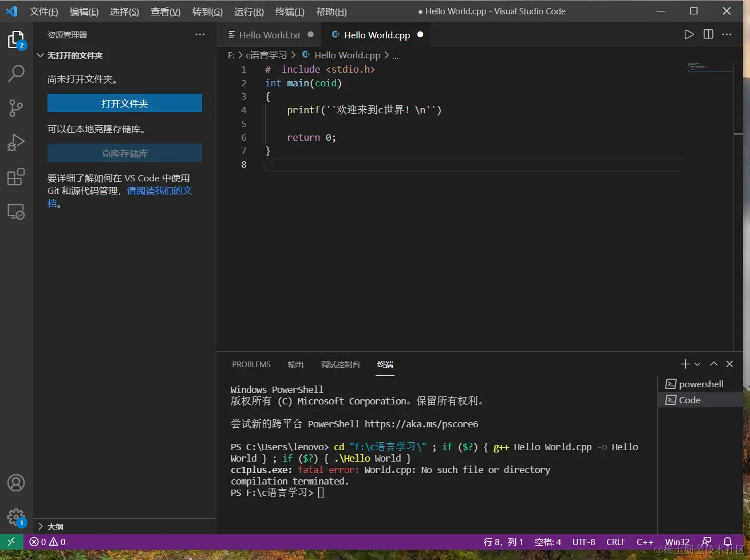Open the Explorer view in activity bar
The image size is (750, 560).
(x=16, y=40)
